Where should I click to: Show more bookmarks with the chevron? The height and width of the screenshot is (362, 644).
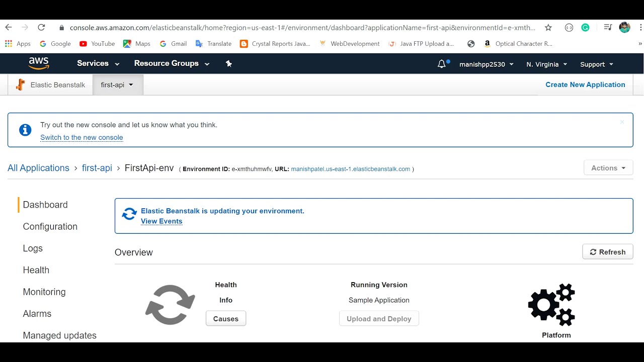640,44
